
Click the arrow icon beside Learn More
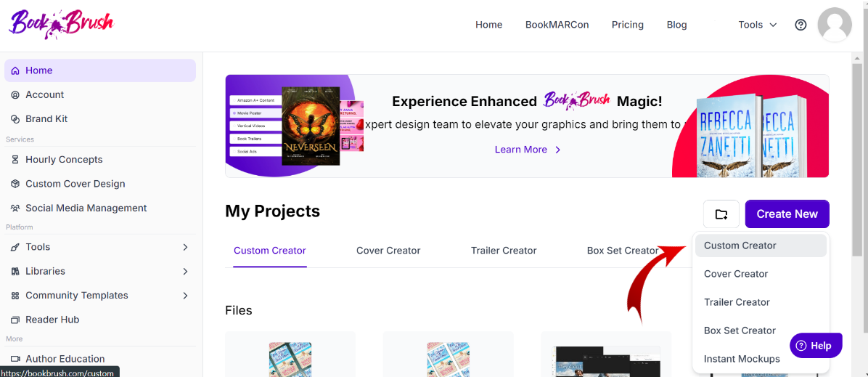558,150
